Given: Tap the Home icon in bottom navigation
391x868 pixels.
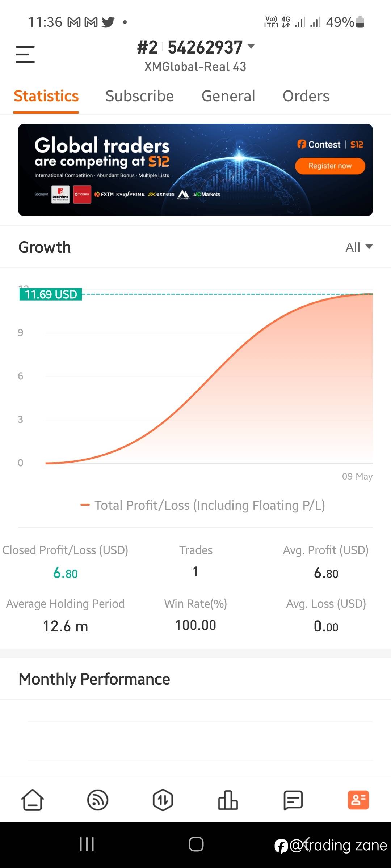Looking at the screenshot, I should coord(33,800).
